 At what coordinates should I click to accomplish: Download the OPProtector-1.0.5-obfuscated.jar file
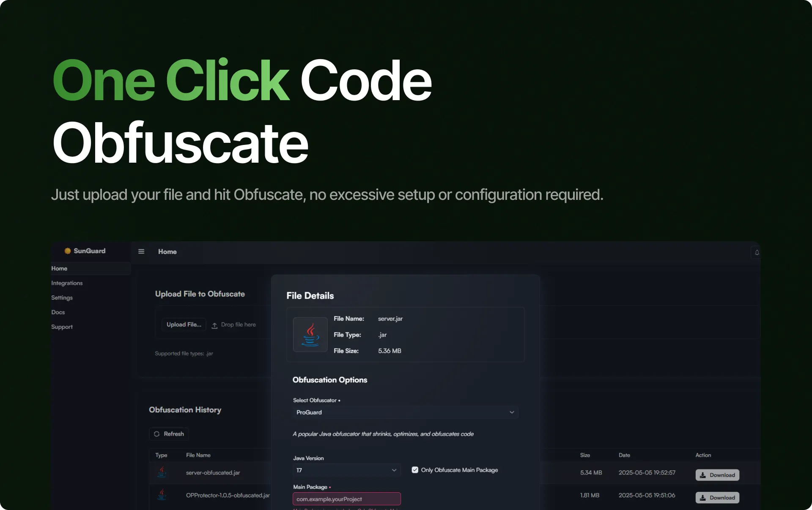point(717,498)
